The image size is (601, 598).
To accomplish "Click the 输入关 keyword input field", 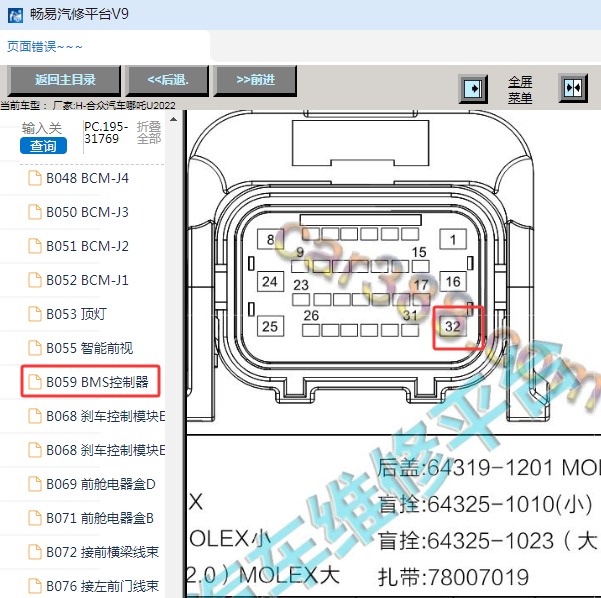I will tap(41, 128).
